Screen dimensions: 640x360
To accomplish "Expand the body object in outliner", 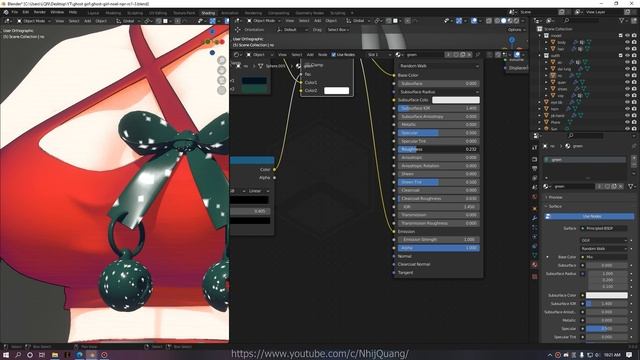I will click(547, 42).
